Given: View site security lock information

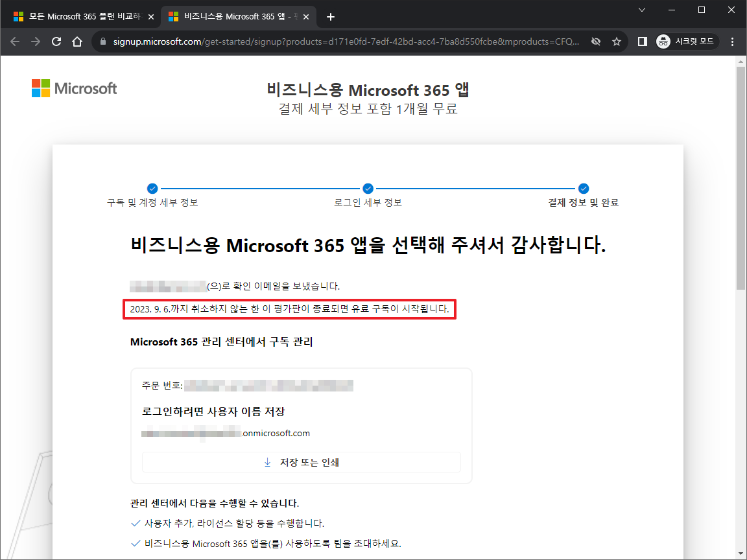Looking at the screenshot, I should click(x=103, y=42).
